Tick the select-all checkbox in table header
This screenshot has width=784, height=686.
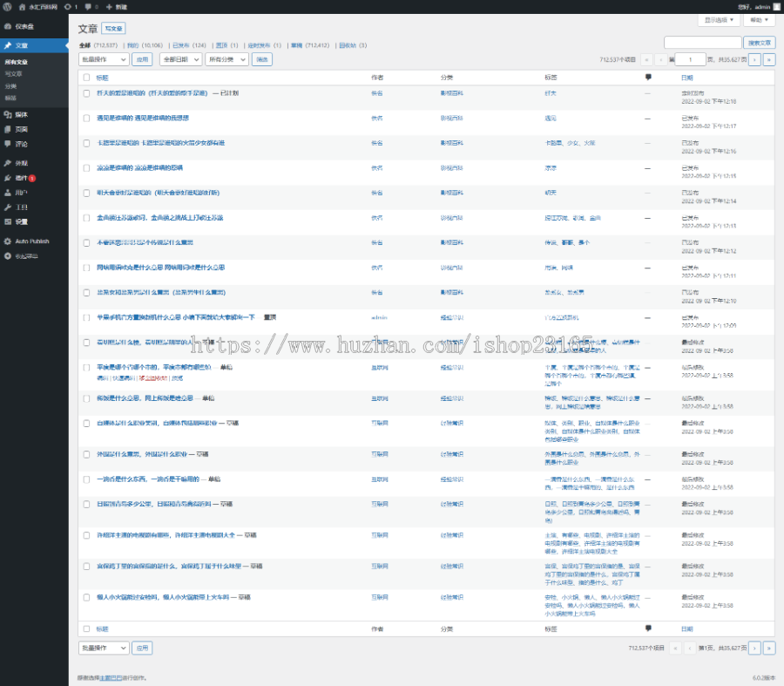pos(86,78)
